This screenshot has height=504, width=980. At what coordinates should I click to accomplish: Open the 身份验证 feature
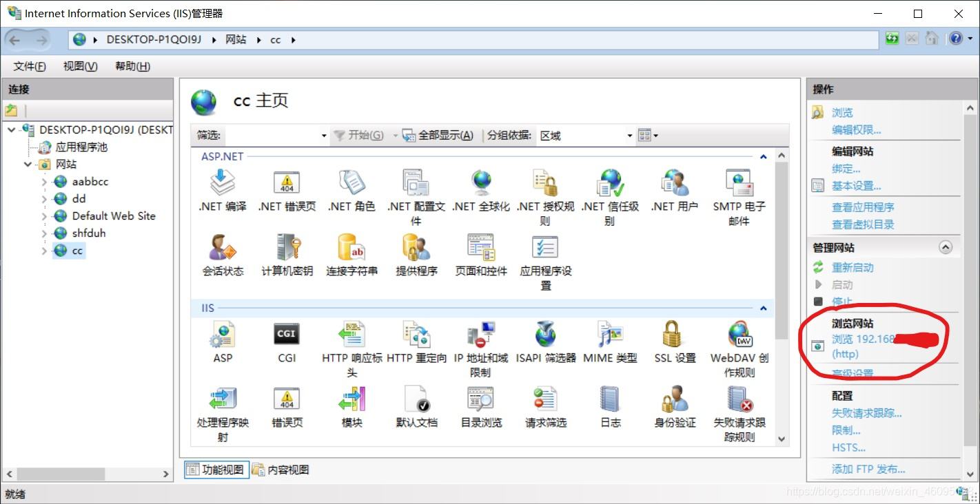pos(675,407)
